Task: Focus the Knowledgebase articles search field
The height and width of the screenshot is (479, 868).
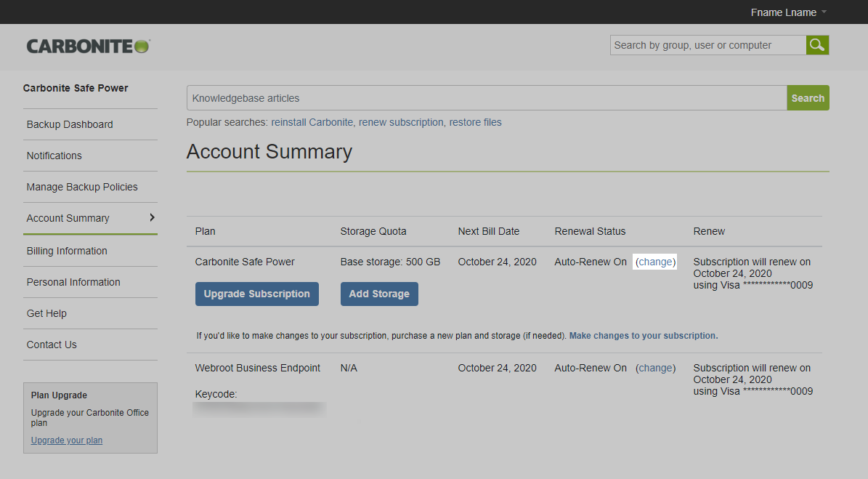Action: [486, 98]
